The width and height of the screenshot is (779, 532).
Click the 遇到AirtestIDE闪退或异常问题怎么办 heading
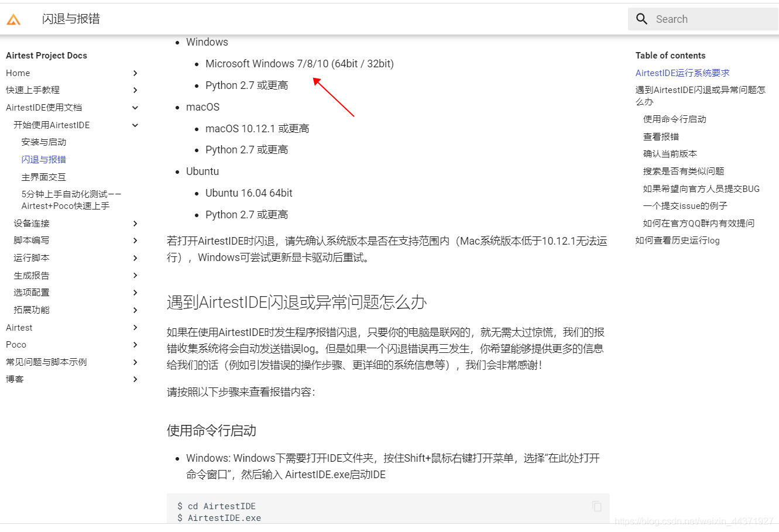[x=297, y=303]
